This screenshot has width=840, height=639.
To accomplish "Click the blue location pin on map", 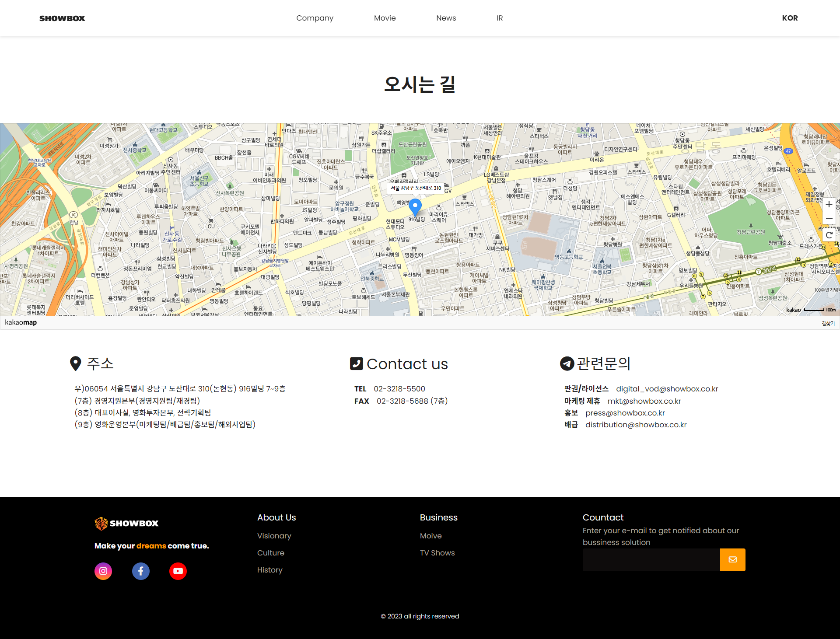I will click(x=415, y=206).
